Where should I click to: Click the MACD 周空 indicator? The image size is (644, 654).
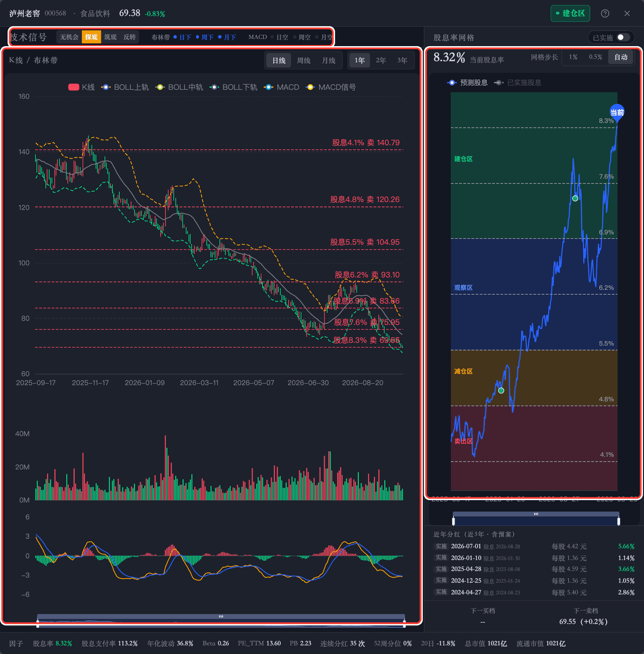302,37
